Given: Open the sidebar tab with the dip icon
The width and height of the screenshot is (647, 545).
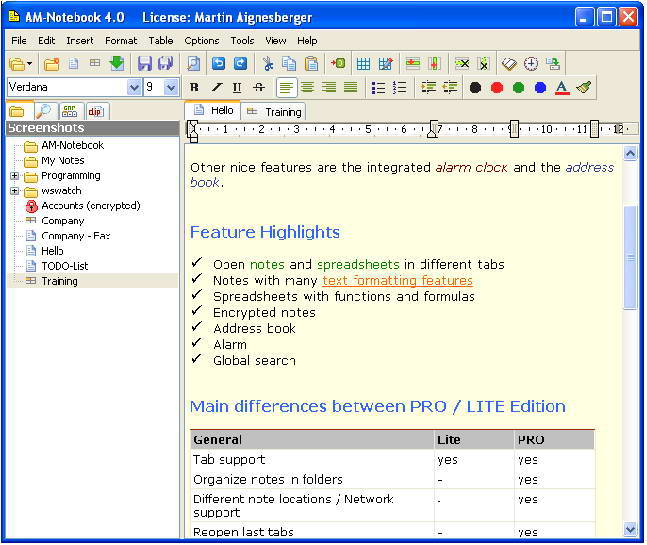Looking at the screenshot, I should coord(95,111).
